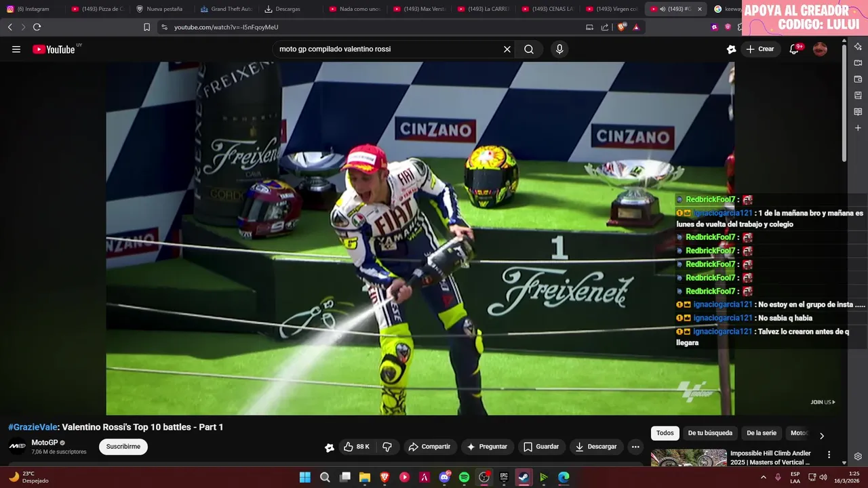Viewport: 868px width, 488px height.
Task: Open options for Impossible Hill Climb video
Action: click(x=829, y=455)
